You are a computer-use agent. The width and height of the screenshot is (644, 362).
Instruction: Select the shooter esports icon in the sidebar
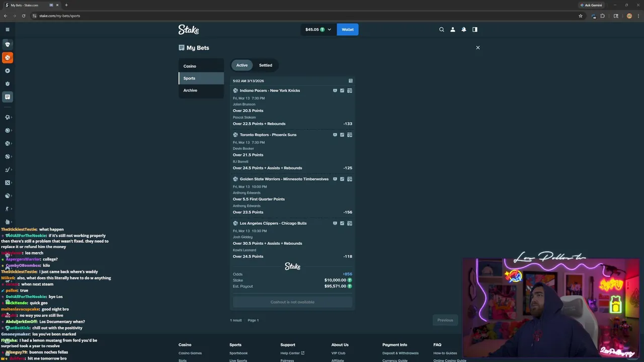click(7, 209)
